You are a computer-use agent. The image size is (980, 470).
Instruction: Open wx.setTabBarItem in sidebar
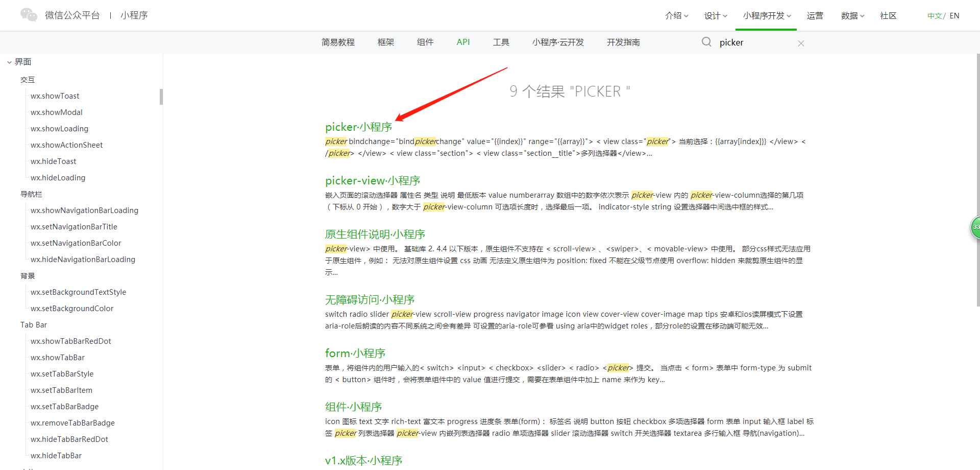[61, 390]
